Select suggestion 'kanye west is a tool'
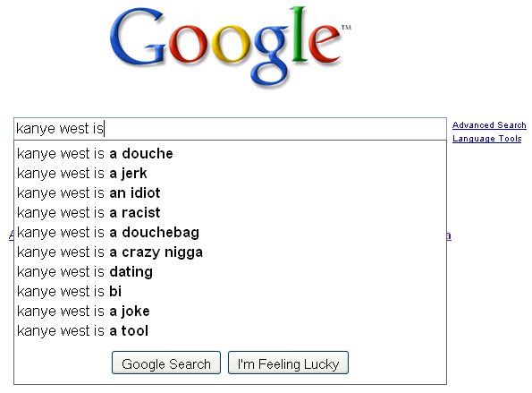This screenshot has width=532, height=393. [x=230, y=331]
